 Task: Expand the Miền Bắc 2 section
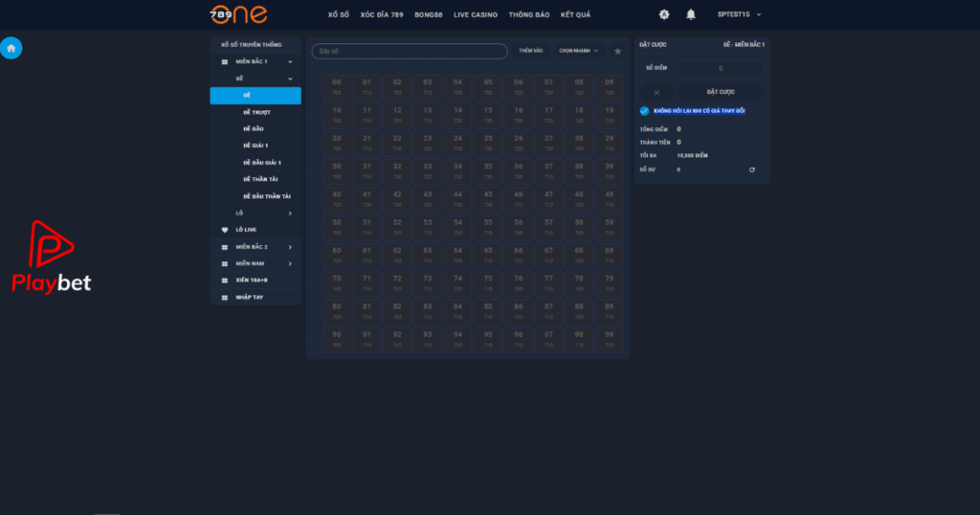[x=255, y=247]
